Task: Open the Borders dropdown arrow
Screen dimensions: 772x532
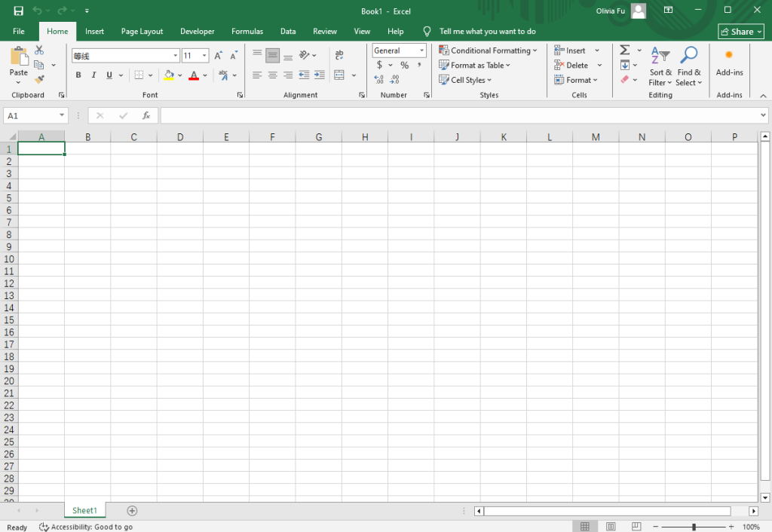Action: click(x=151, y=75)
